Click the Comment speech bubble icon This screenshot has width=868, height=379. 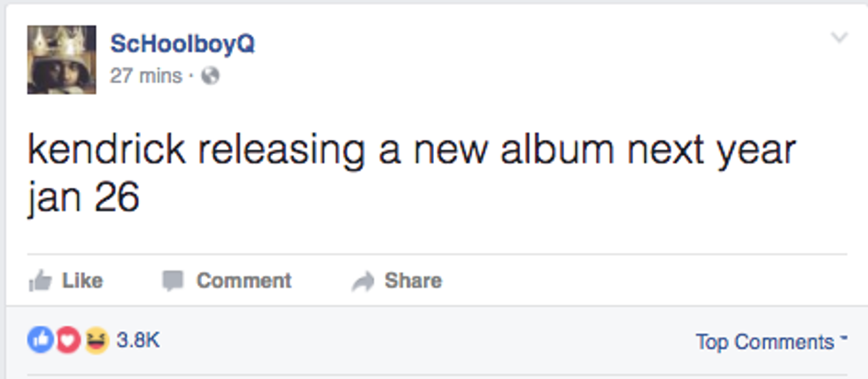click(172, 282)
